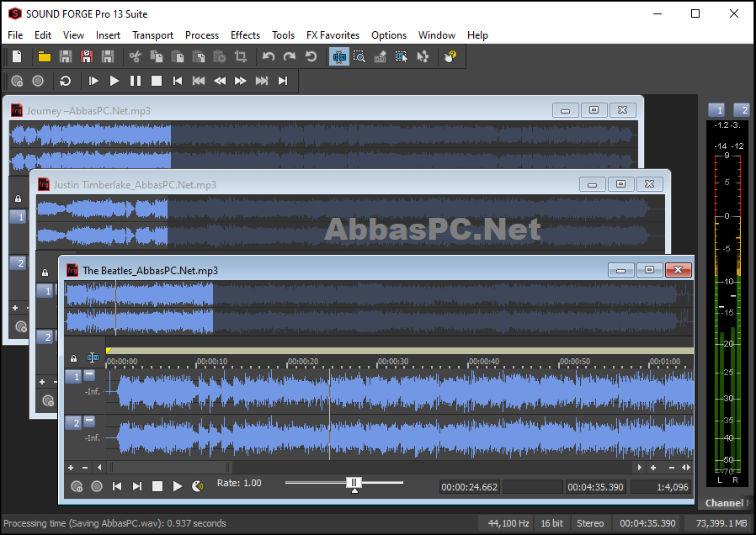
Task: Trim/Crop the audio with the crop icon
Action: [241, 57]
